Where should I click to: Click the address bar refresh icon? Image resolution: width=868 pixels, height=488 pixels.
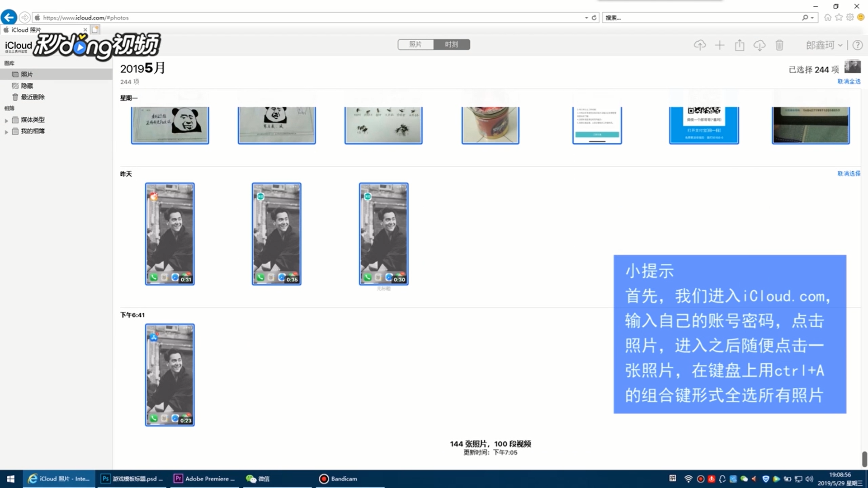click(594, 18)
